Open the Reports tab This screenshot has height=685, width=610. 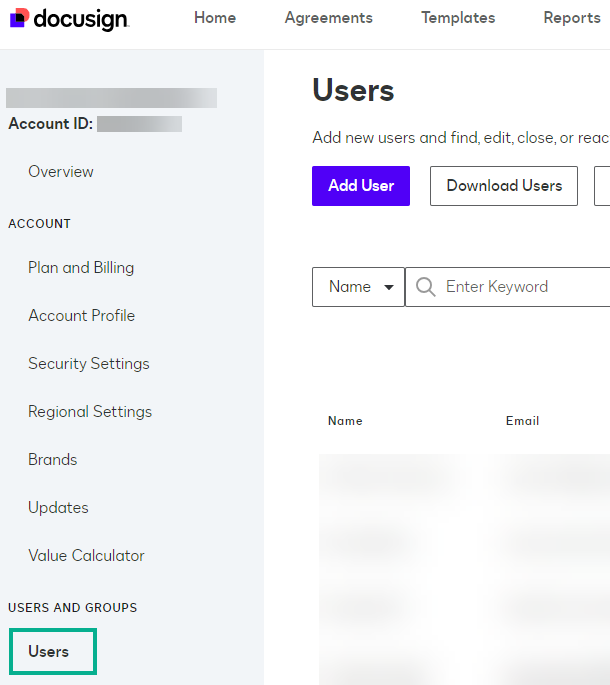point(572,18)
